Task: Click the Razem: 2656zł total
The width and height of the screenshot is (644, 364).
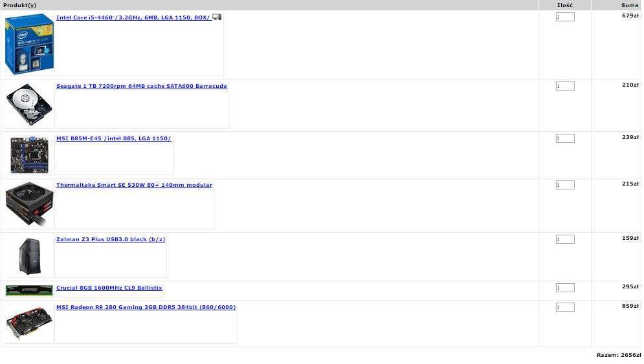Action: tap(619, 355)
